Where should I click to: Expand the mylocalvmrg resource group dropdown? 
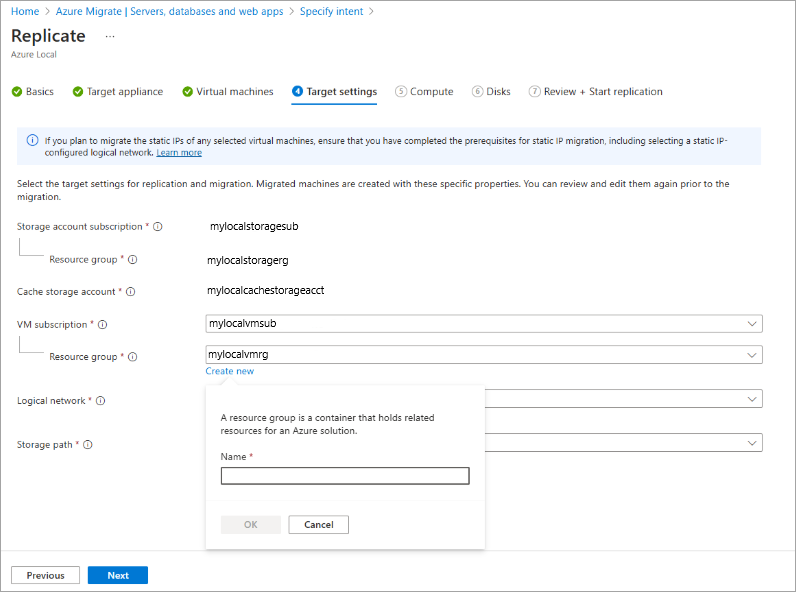[x=483, y=355]
